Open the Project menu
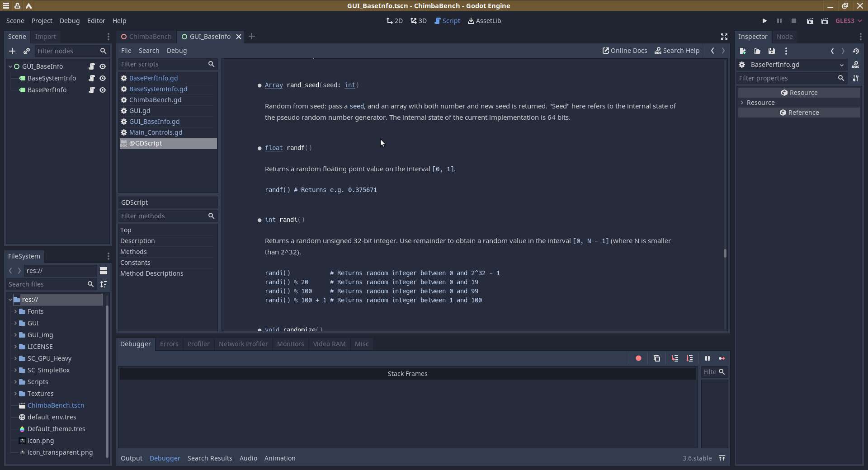The height and width of the screenshot is (470, 868). 42,21
